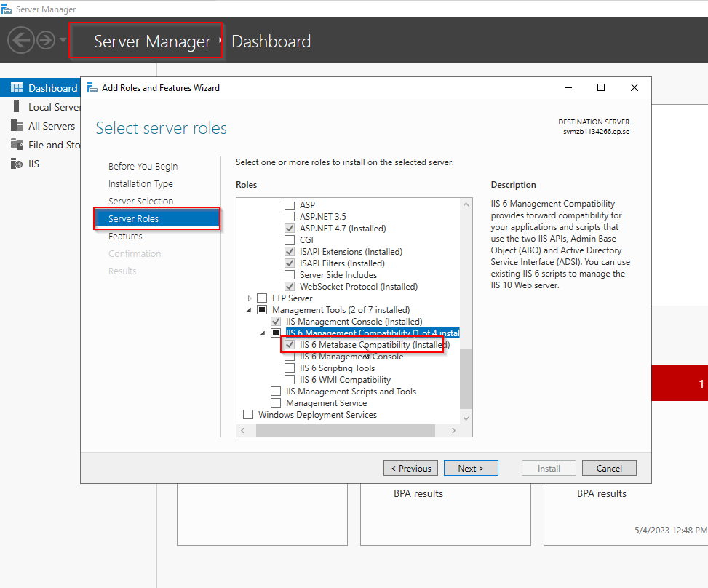Click the roles list horizontal scrollbar thumb

(346, 430)
